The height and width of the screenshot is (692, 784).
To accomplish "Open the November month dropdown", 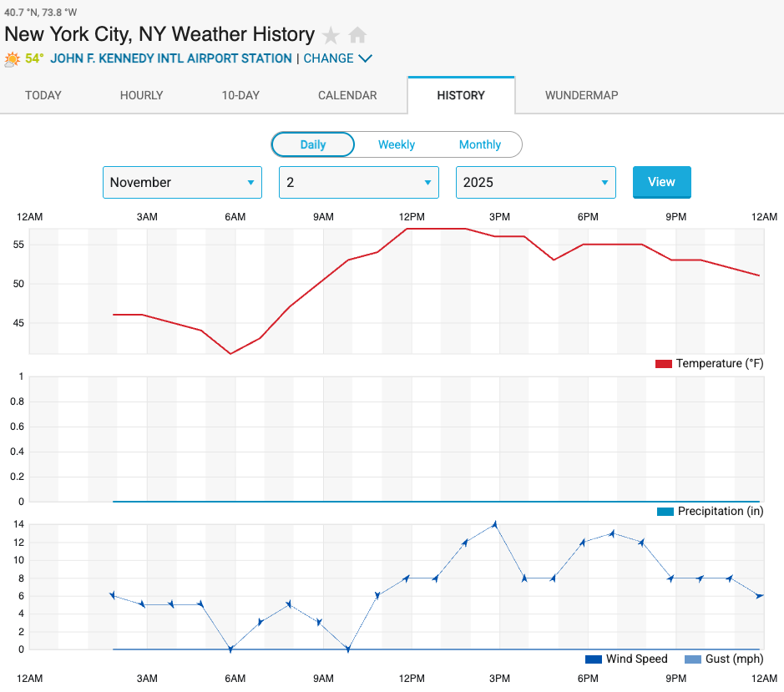I will click(182, 182).
